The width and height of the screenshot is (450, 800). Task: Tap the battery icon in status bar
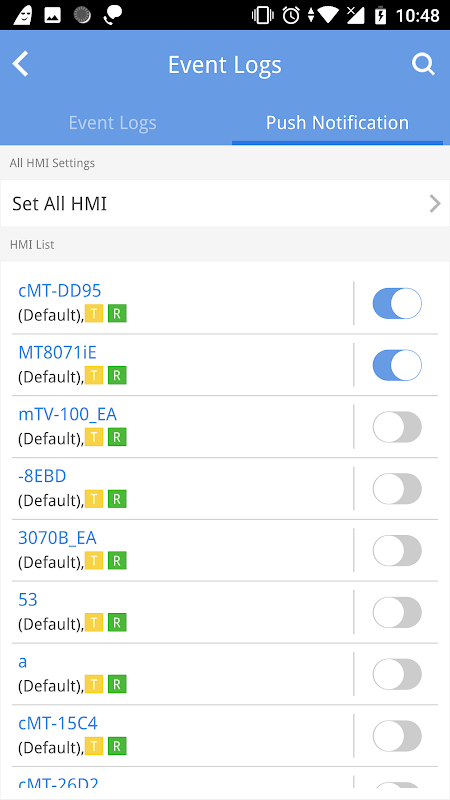tap(381, 15)
